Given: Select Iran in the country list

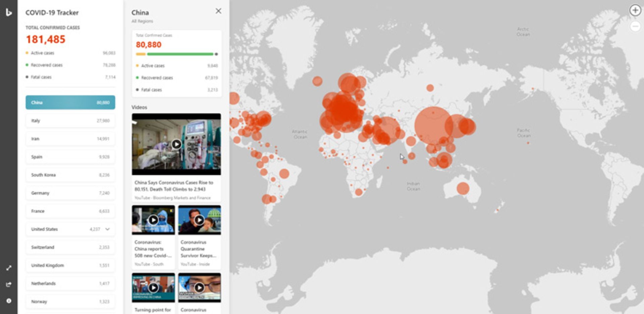Looking at the screenshot, I should pos(70,139).
